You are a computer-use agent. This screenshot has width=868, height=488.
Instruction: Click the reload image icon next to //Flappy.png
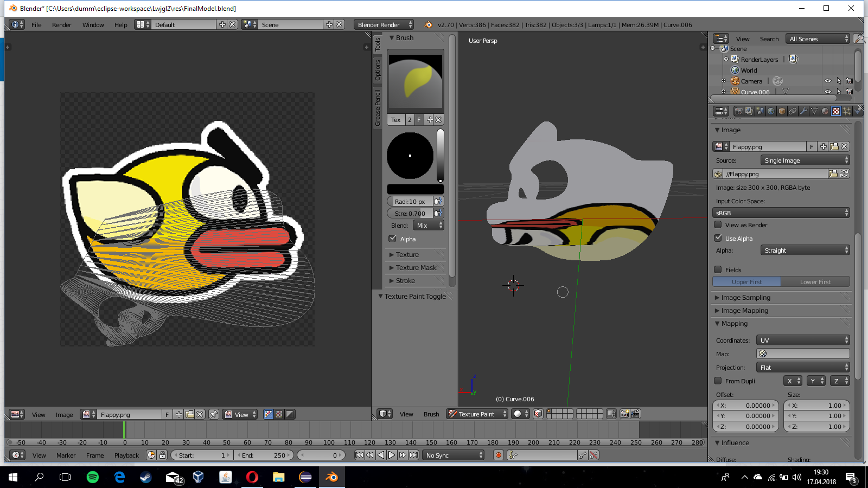pyautogui.click(x=844, y=174)
